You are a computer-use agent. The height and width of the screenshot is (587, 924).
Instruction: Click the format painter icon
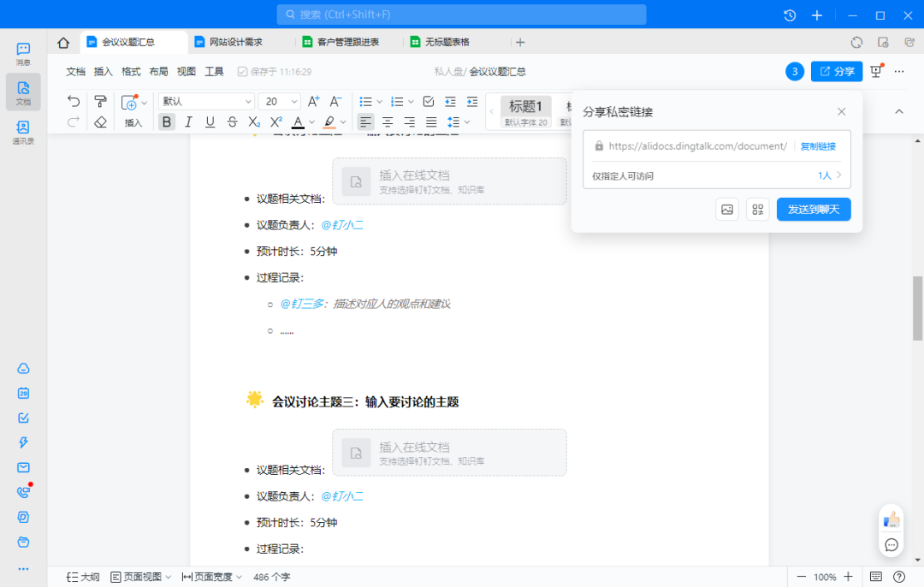point(100,101)
